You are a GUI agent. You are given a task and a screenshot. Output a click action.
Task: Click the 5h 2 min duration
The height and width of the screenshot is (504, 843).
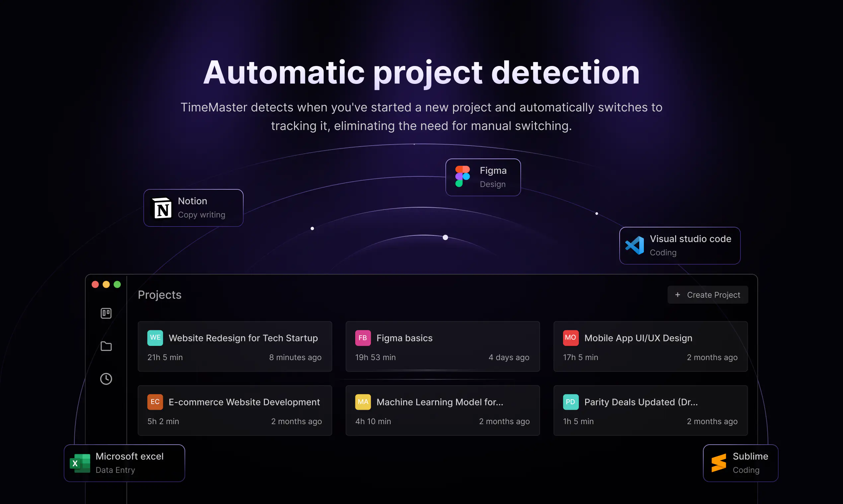(x=163, y=421)
